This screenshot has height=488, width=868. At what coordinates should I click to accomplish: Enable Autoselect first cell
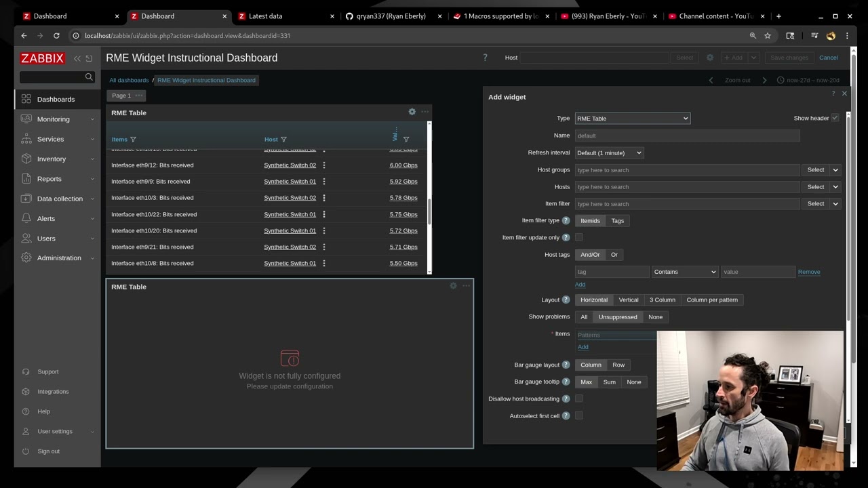click(x=578, y=415)
